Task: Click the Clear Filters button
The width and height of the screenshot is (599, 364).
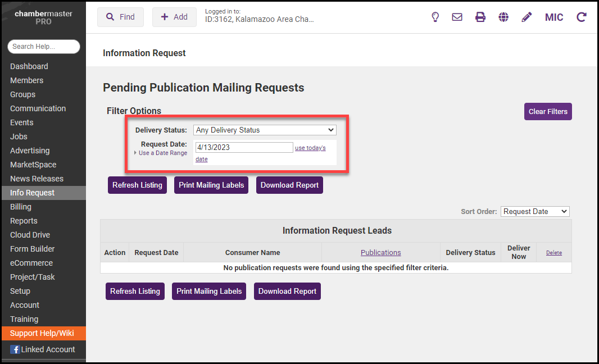Action: (x=548, y=111)
